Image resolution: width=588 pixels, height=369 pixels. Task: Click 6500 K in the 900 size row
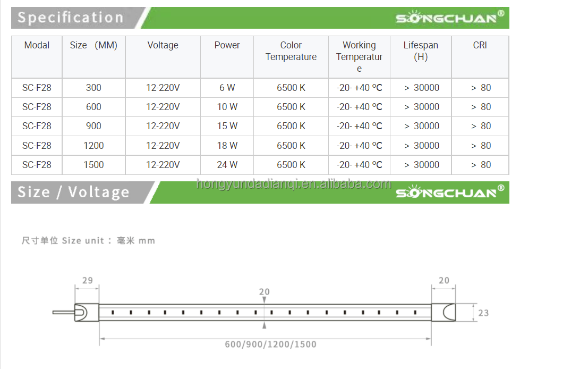click(291, 126)
